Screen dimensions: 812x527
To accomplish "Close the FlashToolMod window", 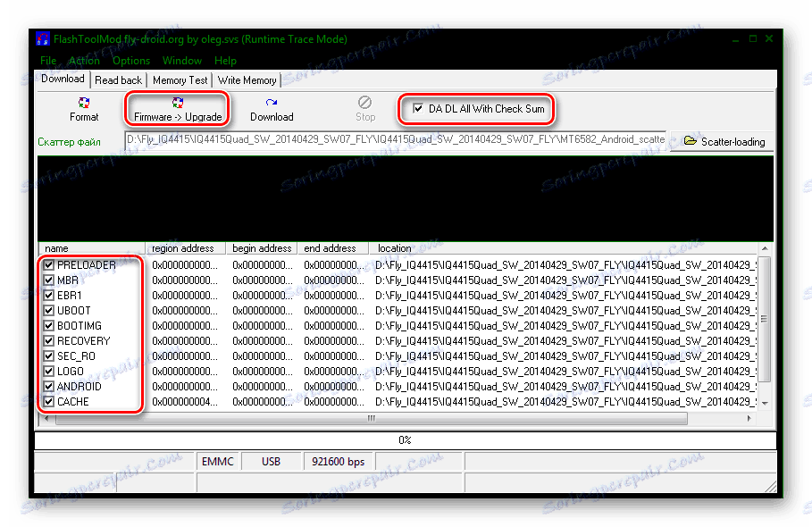I will pos(769,38).
